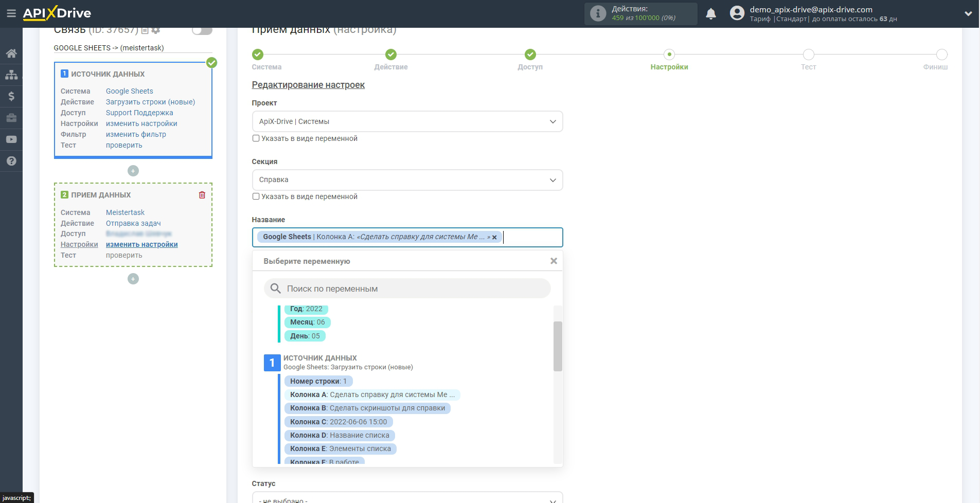Click 'Редактирование настроек' heading link
Viewport: 980px width, 503px height.
click(308, 85)
